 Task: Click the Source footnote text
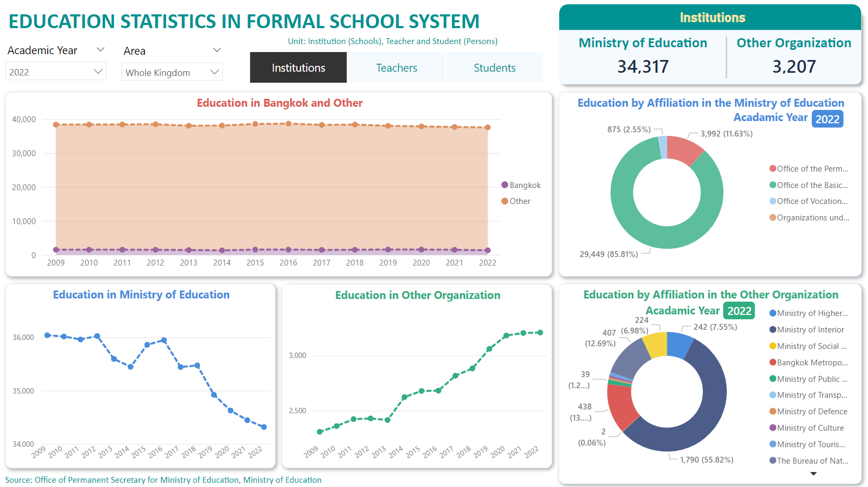pyautogui.click(x=163, y=480)
